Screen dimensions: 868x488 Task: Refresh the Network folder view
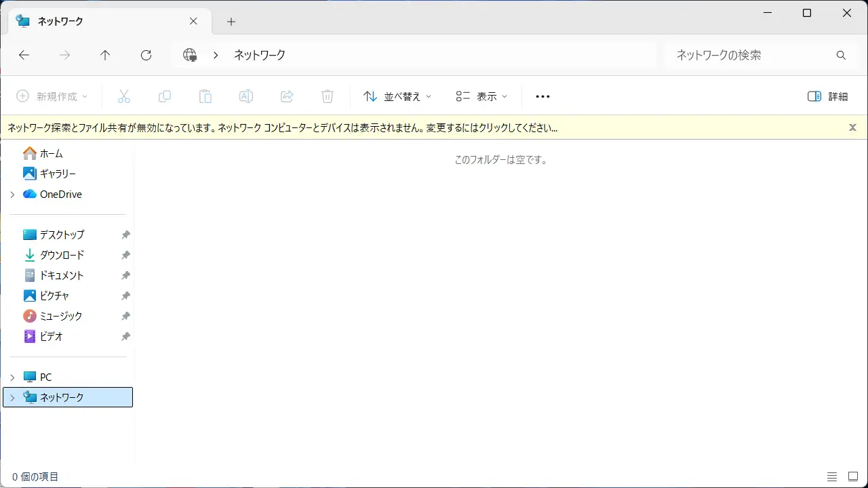pyautogui.click(x=146, y=56)
